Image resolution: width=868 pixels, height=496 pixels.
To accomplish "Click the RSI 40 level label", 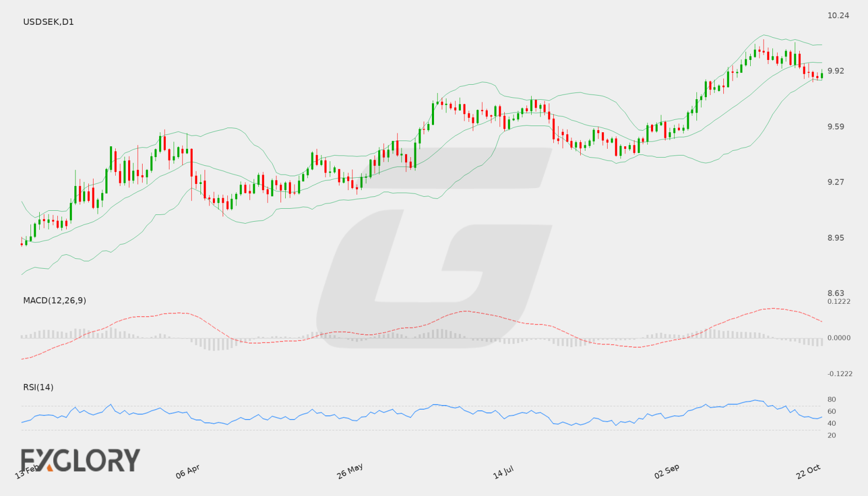I will 832,423.
